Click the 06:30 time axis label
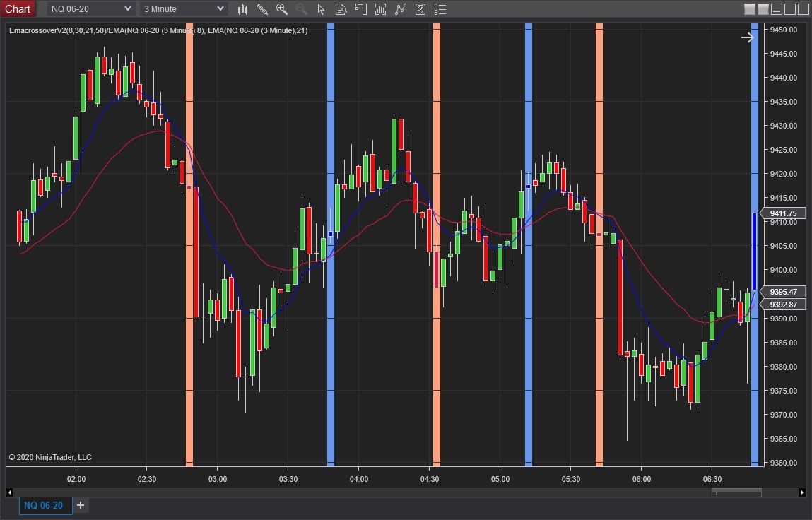This screenshot has width=812, height=520. (x=712, y=479)
